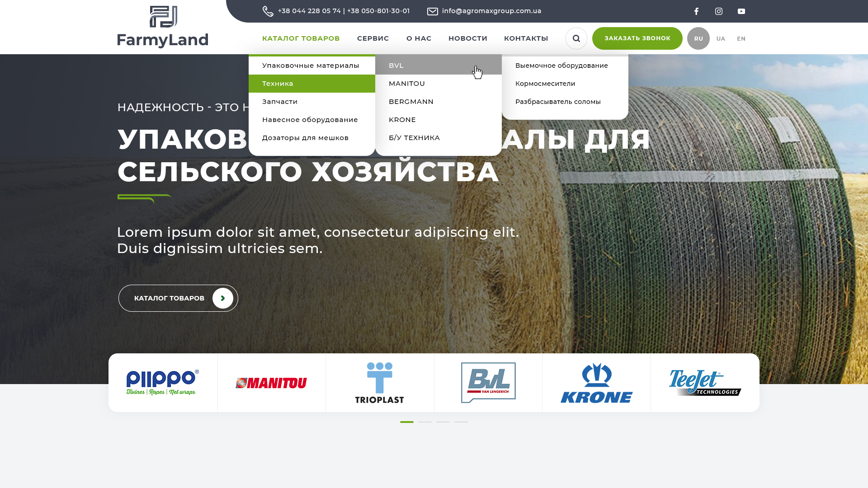Switch language to EN
Image resolution: width=868 pixels, height=488 pixels.
tap(741, 39)
